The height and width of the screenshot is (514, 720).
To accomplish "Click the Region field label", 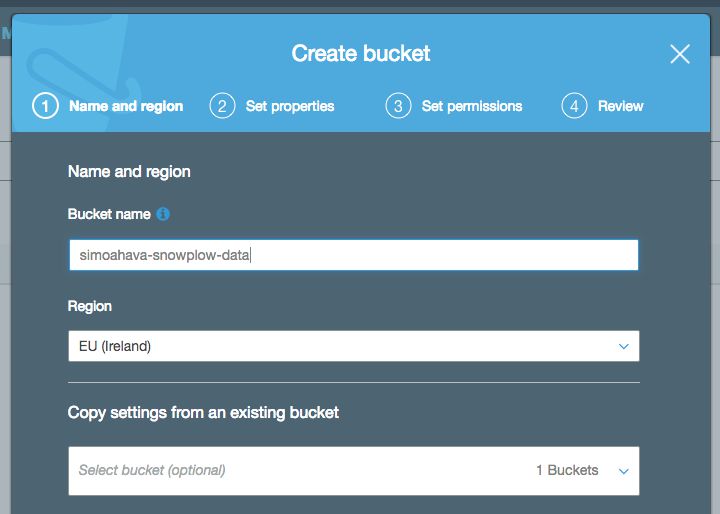I will [x=90, y=306].
